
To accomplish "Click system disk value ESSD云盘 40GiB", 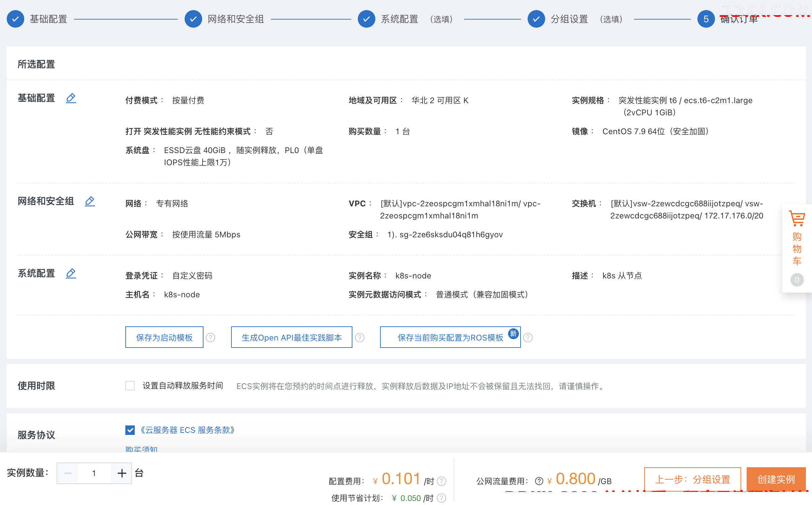I will [195, 150].
